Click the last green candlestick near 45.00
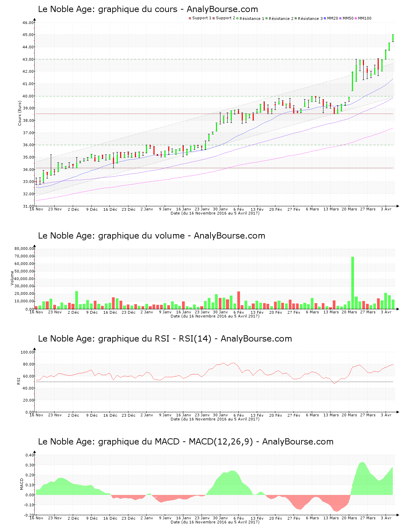 tap(393, 38)
